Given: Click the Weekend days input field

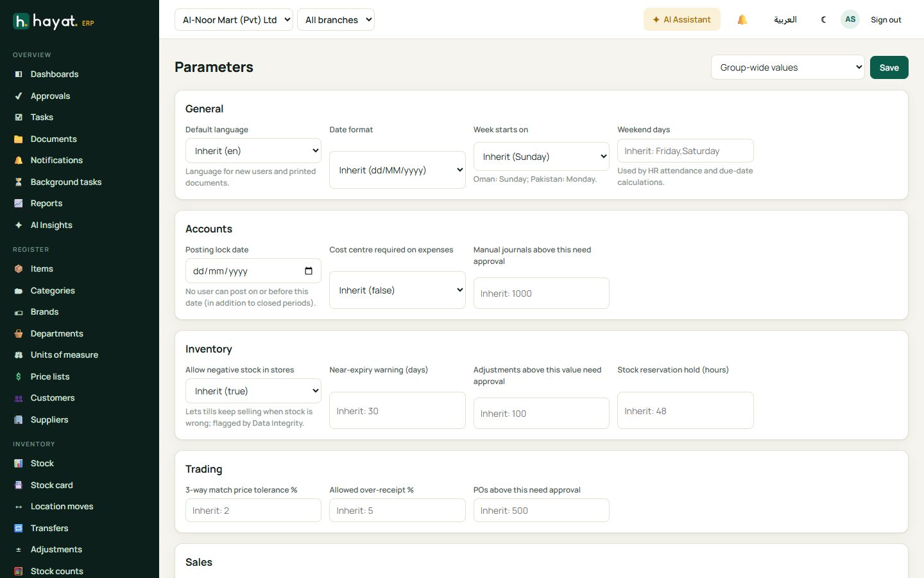Looking at the screenshot, I should pos(685,151).
